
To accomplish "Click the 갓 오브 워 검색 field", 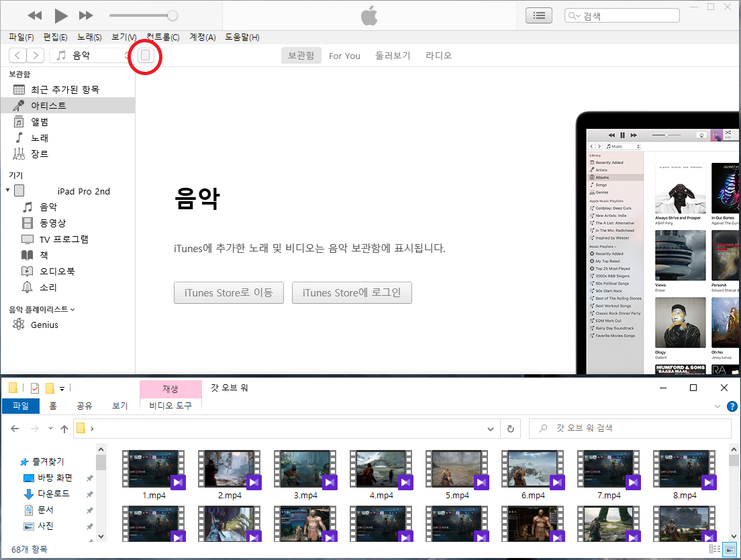I will [x=630, y=429].
